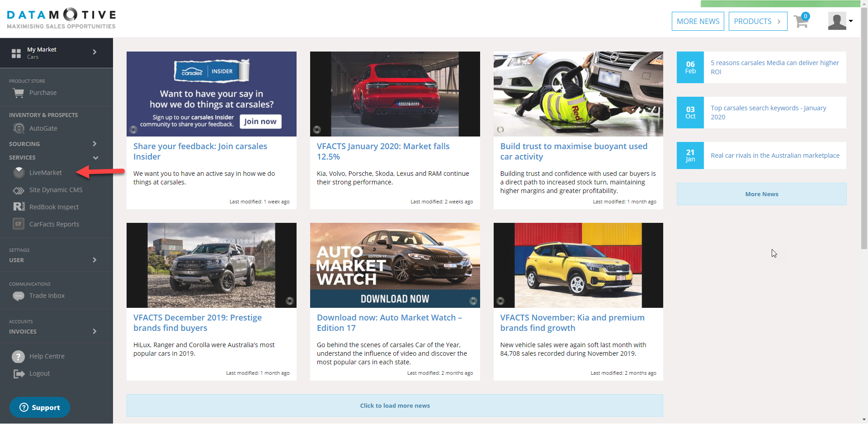This screenshot has width=868, height=424.
Task: Go to the Help Centre
Action: click(x=47, y=356)
